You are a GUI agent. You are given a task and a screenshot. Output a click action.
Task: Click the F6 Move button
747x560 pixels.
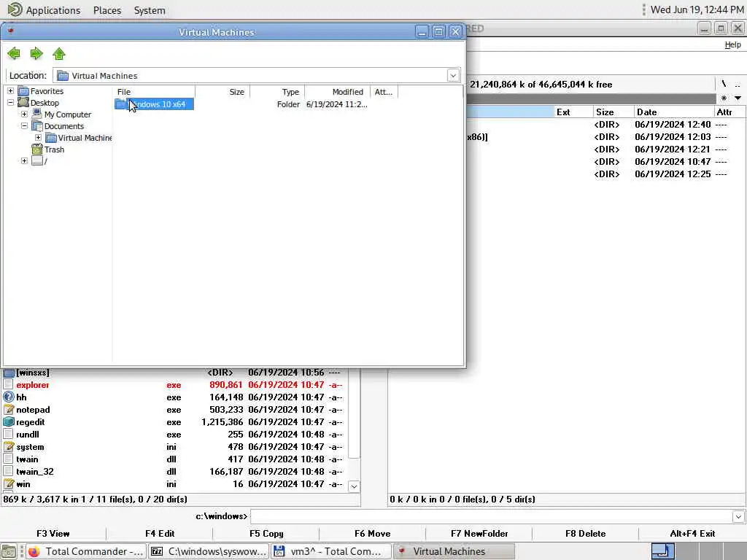(x=373, y=533)
